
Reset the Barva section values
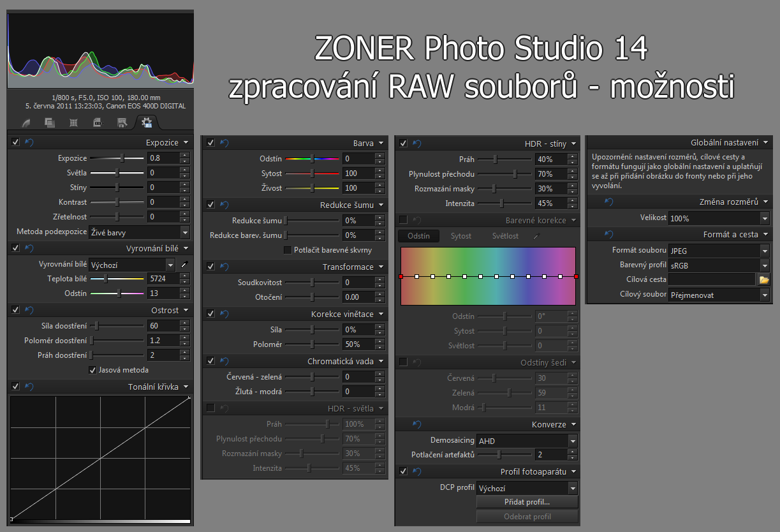point(224,143)
